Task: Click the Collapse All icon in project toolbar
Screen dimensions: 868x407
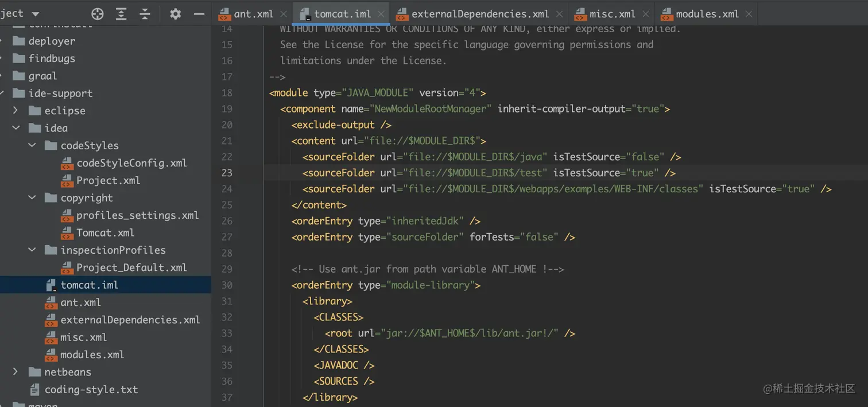Action: pos(145,14)
